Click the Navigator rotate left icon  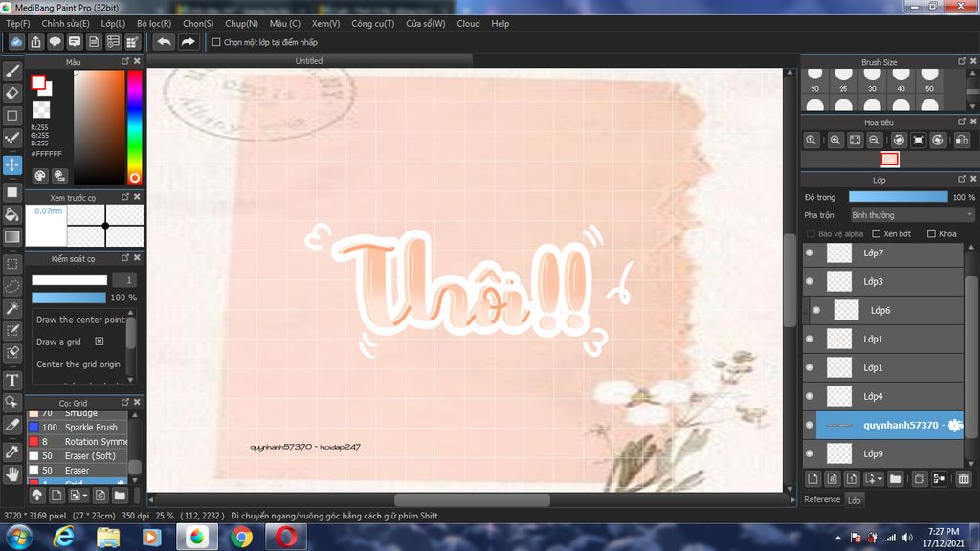coord(899,140)
